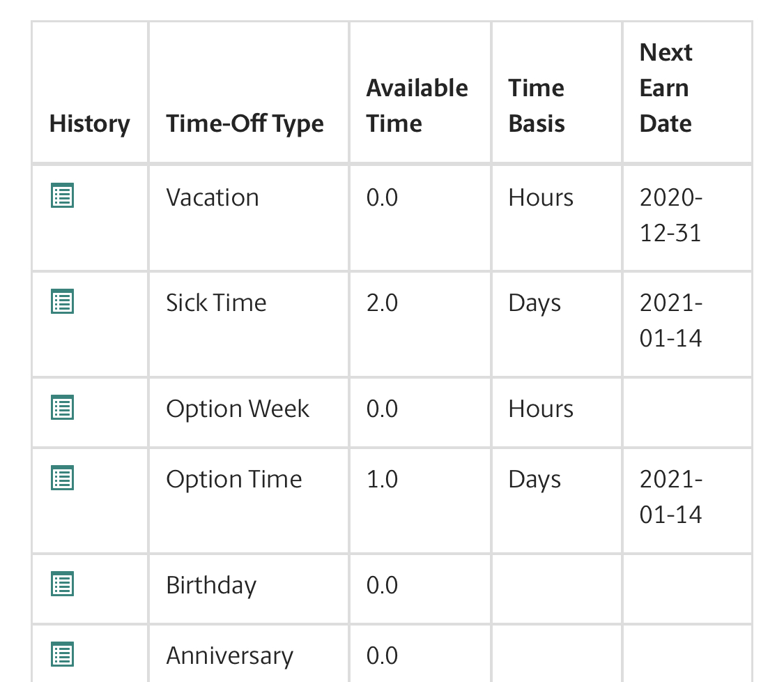
Task: Click the Available Time column header
Action: tap(417, 105)
